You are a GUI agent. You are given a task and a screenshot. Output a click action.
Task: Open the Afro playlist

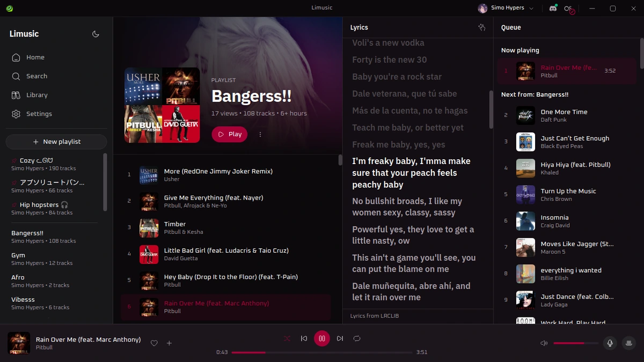(54, 281)
